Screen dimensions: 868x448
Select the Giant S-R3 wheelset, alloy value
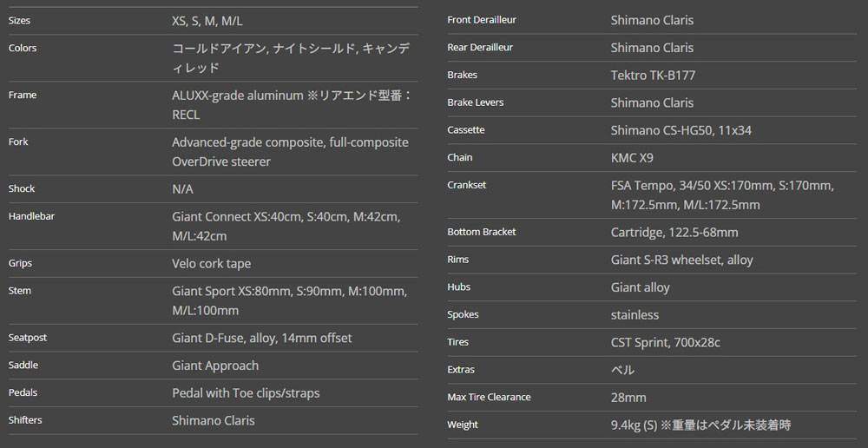coord(682,260)
